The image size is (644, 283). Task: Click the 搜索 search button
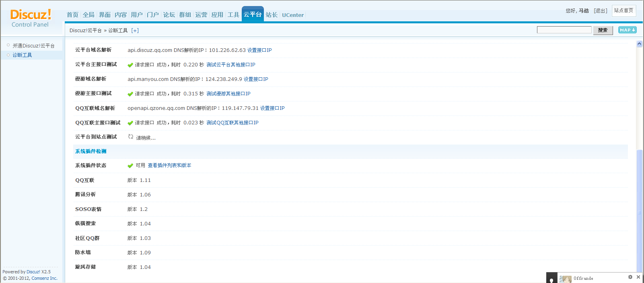click(603, 30)
